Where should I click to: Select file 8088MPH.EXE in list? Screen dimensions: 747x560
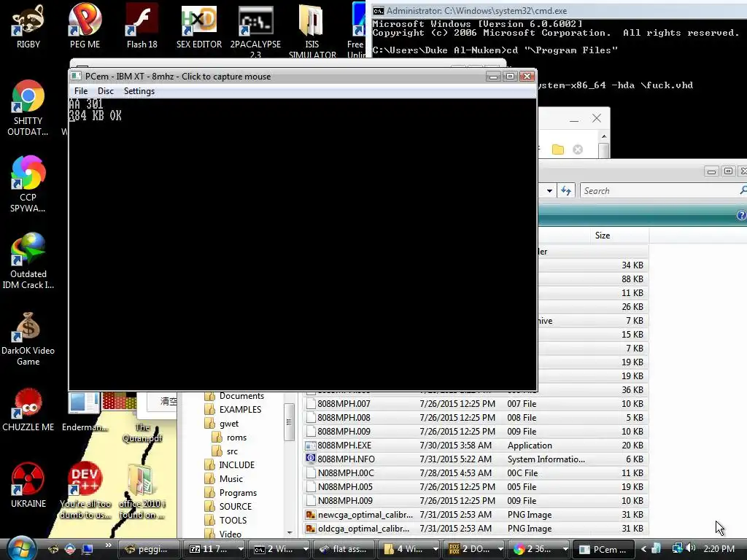pos(475,446)
